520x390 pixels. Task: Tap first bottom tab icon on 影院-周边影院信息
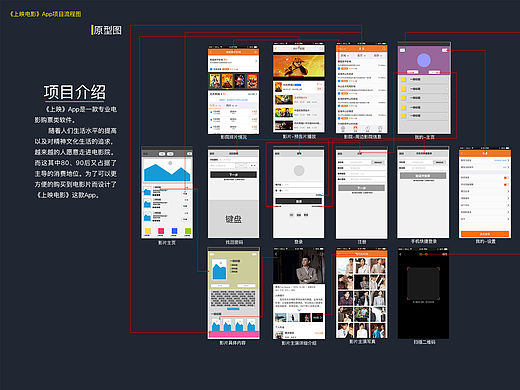pyautogui.click(x=343, y=129)
